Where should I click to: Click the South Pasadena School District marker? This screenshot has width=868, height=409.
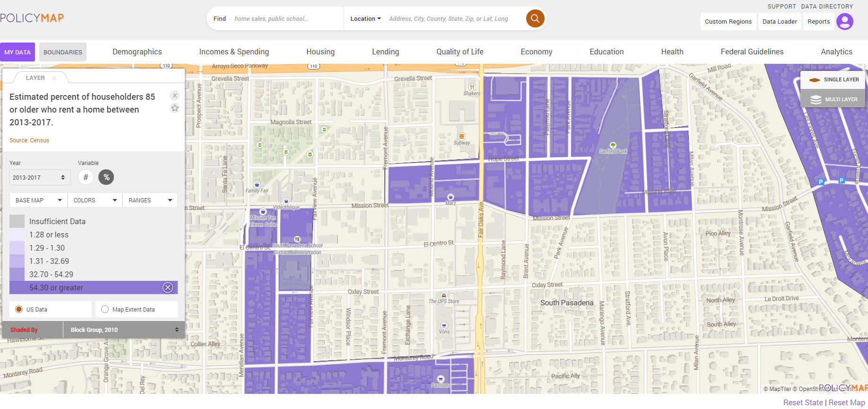[297, 239]
